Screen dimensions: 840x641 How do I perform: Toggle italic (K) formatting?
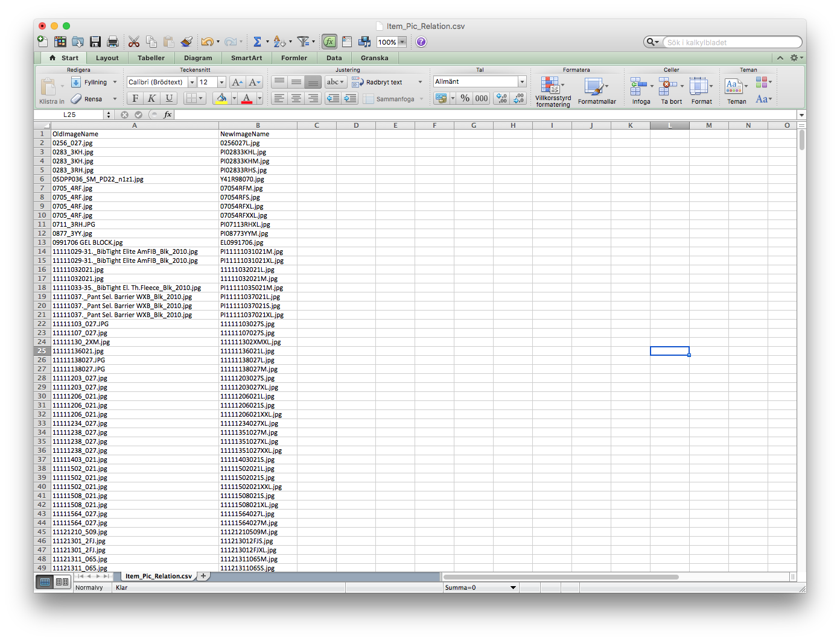(x=152, y=98)
